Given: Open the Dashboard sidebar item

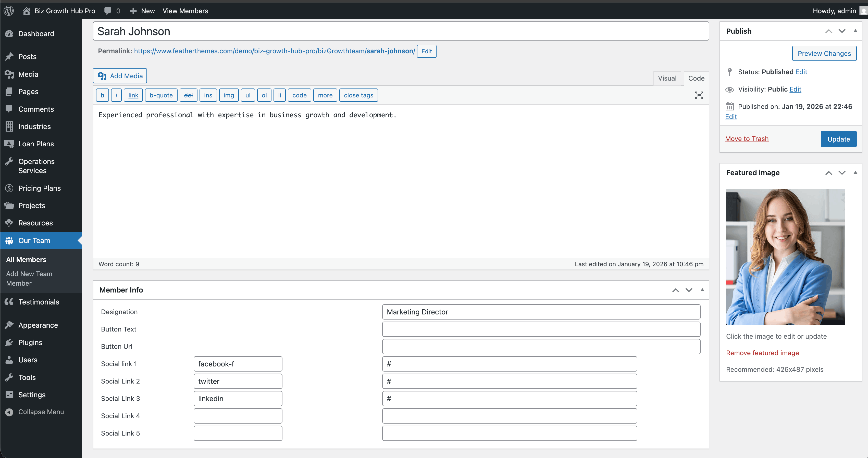Looking at the screenshot, I should click(36, 34).
